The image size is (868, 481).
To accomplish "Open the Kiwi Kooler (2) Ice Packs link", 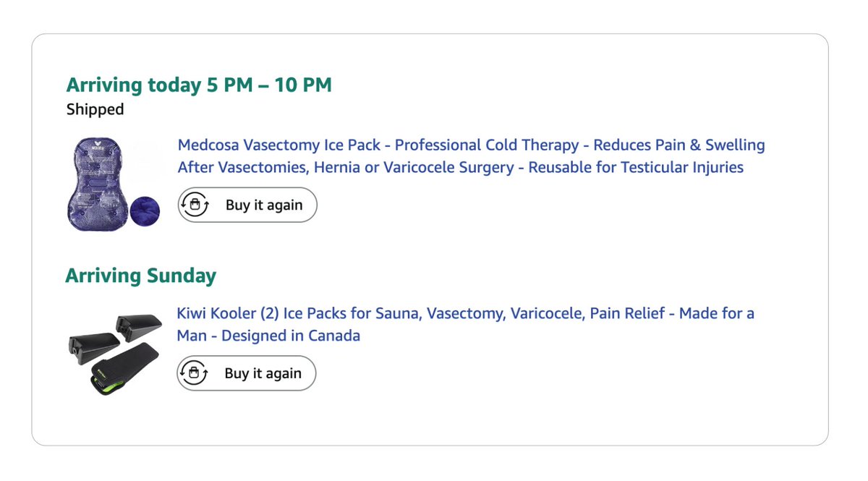I will (466, 325).
